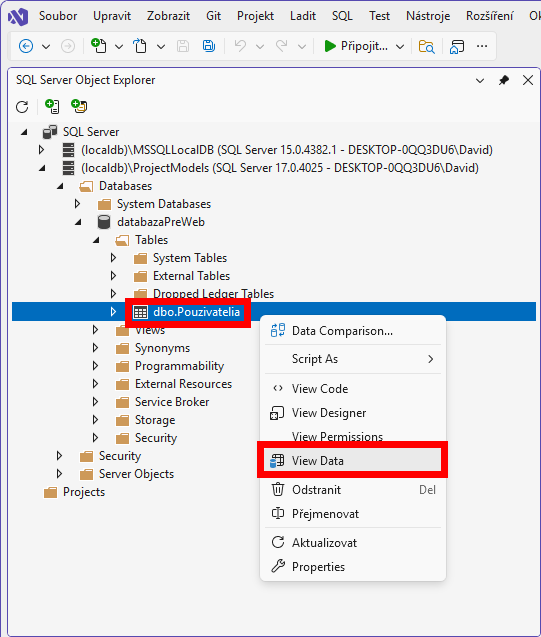
Task: Select the Synonyms folder
Action: click(x=162, y=348)
